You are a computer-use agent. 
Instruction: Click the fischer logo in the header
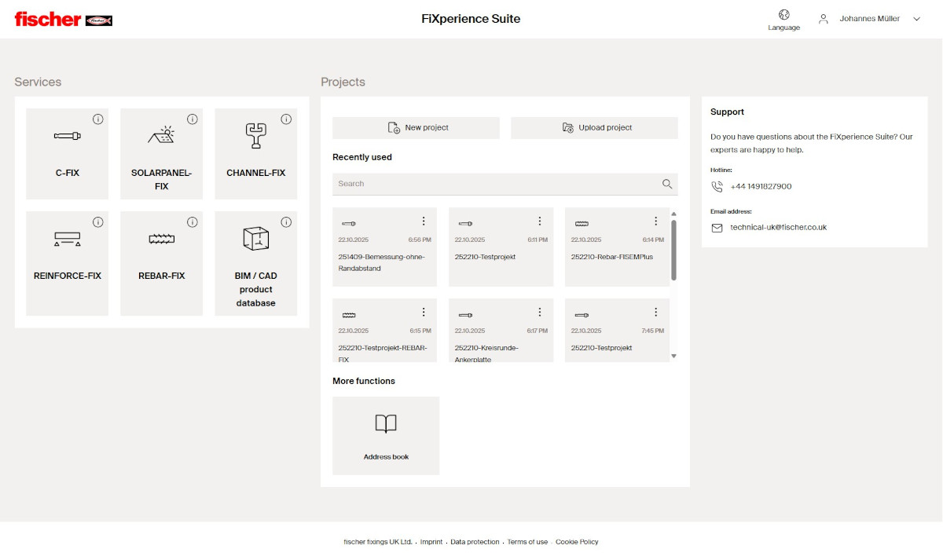pos(64,19)
